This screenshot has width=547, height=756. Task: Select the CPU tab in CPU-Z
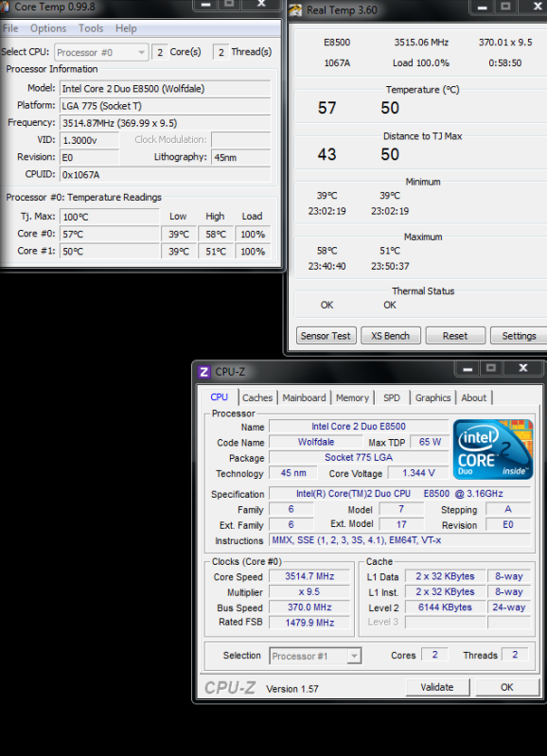click(219, 396)
